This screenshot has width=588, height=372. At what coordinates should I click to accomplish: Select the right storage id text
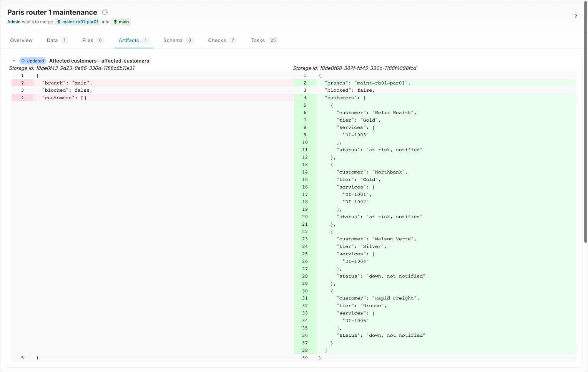click(355, 68)
